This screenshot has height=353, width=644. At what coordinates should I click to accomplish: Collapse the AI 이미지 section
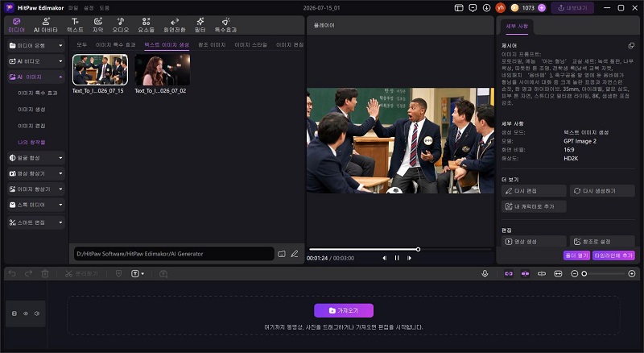(36, 77)
